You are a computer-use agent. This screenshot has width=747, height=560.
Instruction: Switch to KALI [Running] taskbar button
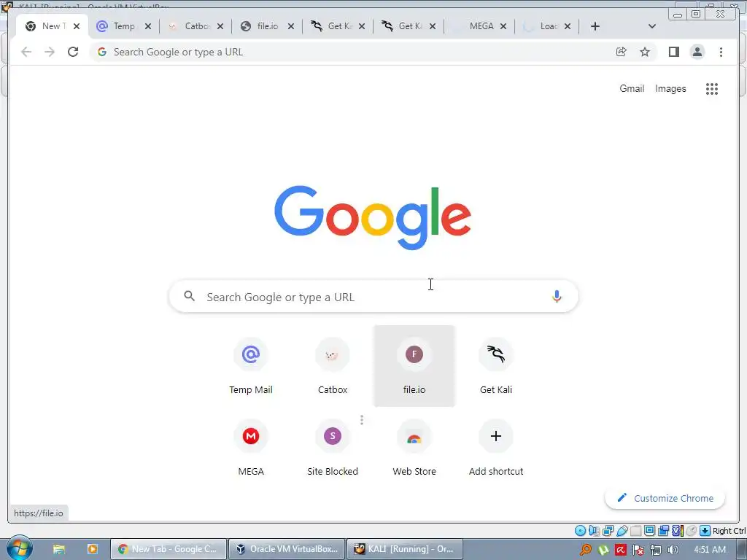(405, 549)
